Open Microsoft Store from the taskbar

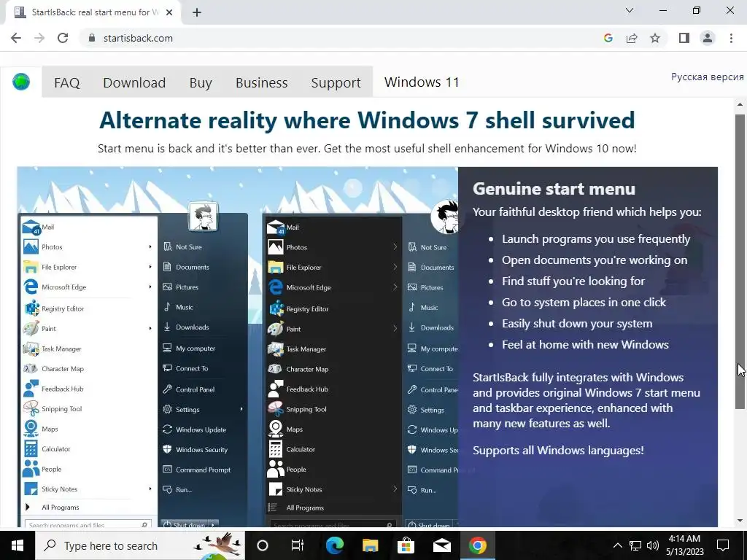[x=406, y=545]
